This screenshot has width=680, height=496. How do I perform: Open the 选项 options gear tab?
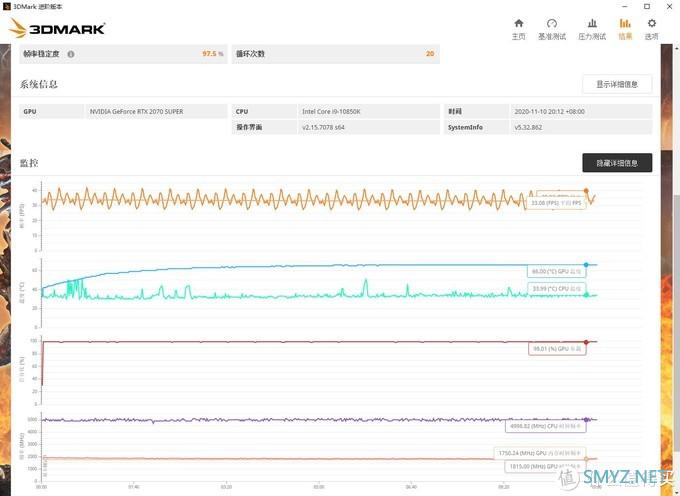[x=651, y=29]
